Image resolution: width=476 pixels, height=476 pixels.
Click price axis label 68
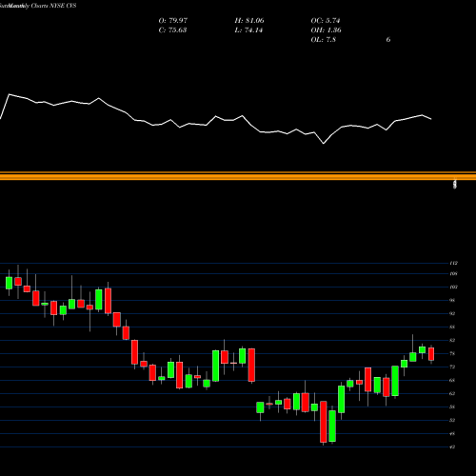453,380
